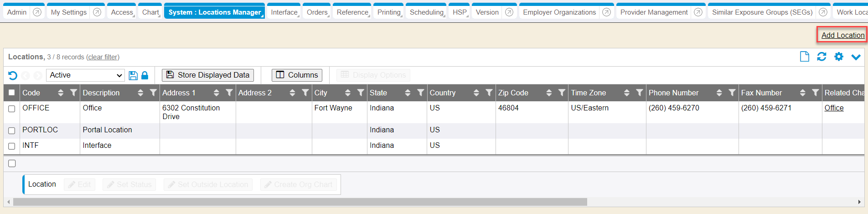
Task: Filter the City column using funnel icon
Action: click(361, 93)
